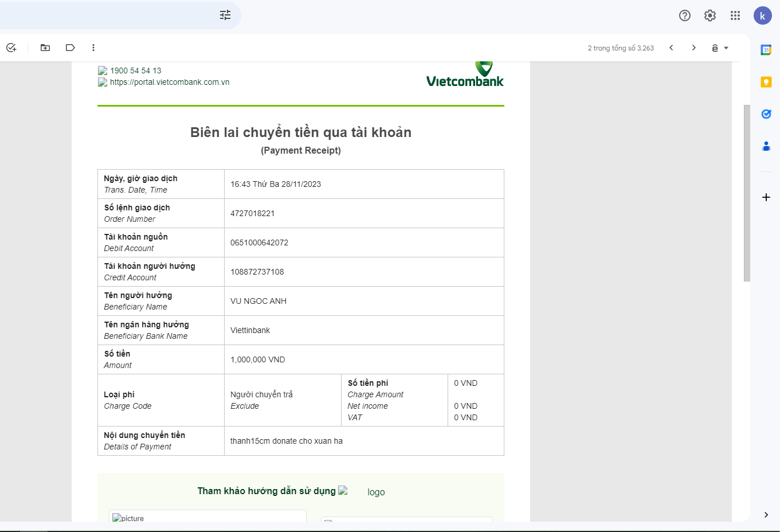Open portal.vietcombank.com.vn link
The height and width of the screenshot is (532, 780).
170,82
